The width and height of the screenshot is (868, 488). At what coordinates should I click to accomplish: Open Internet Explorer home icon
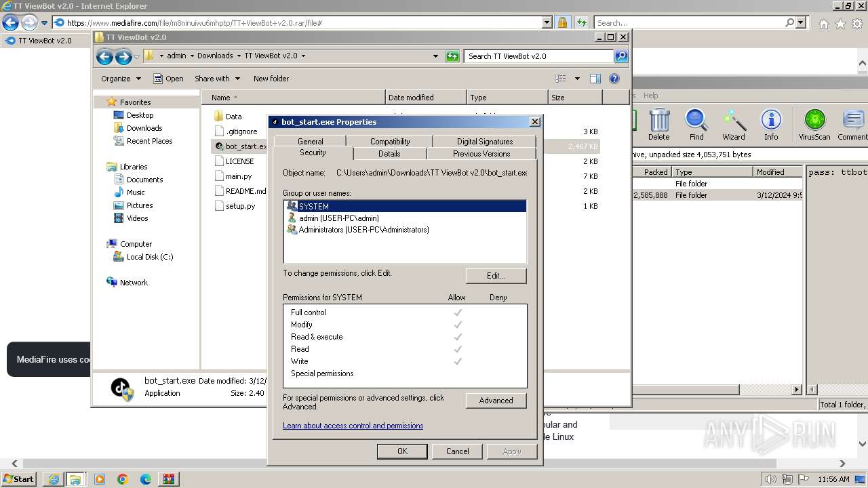tap(823, 24)
